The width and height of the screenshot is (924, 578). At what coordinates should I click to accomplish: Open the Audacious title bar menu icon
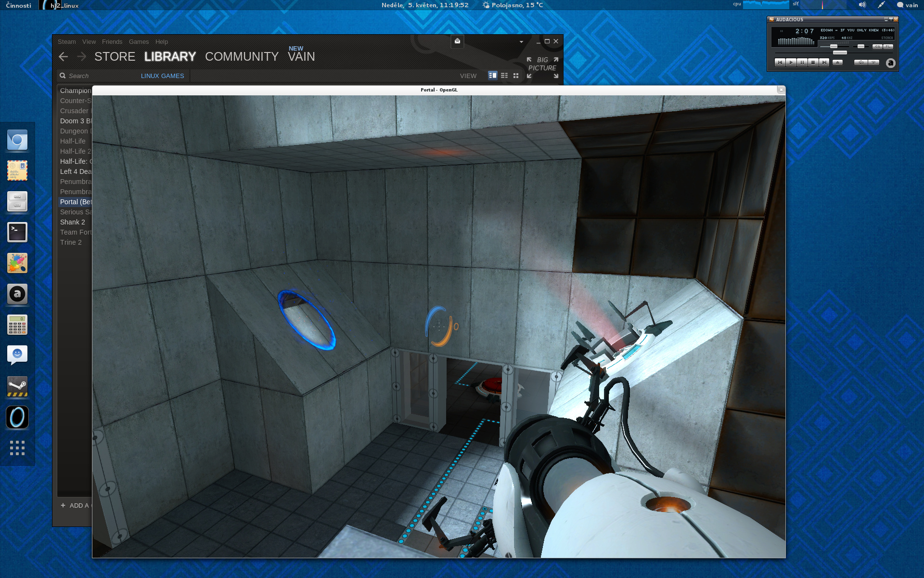[x=771, y=20]
